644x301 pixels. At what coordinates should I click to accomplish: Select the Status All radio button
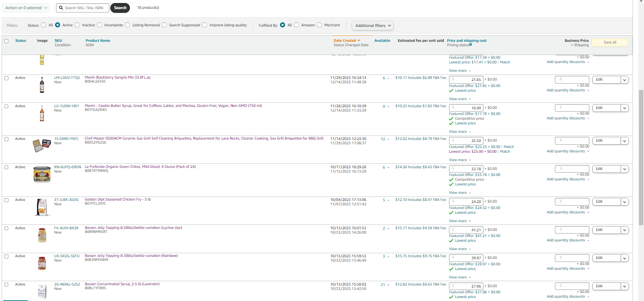pyautogui.click(x=44, y=25)
